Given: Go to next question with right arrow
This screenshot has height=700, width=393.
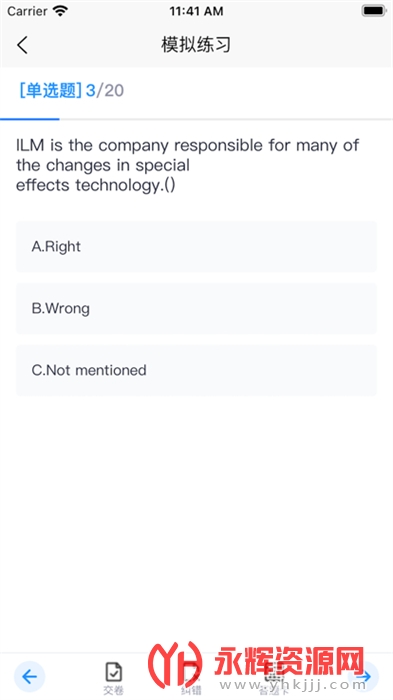Looking at the screenshot, I should pos(364,677).
